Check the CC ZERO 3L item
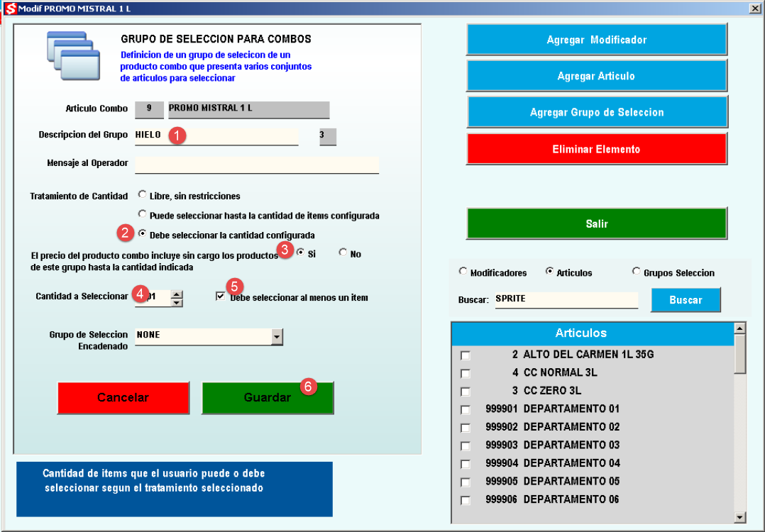The image size is (765, 532). point(466,392)
